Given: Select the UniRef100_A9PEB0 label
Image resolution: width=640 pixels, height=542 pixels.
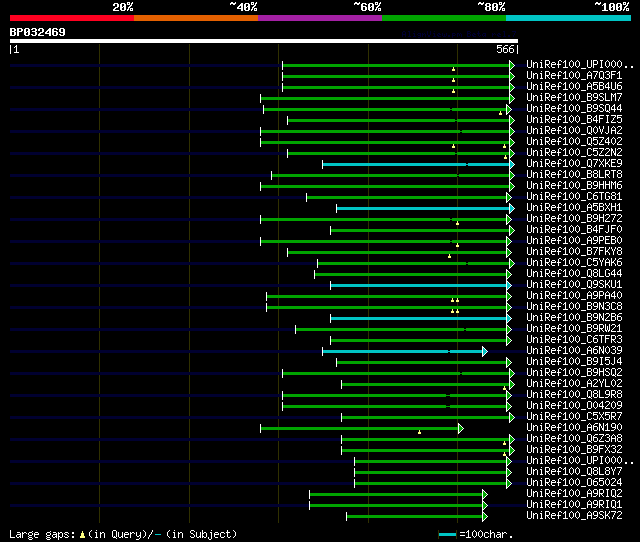Looking at the screenshot, I should [574, 241].
